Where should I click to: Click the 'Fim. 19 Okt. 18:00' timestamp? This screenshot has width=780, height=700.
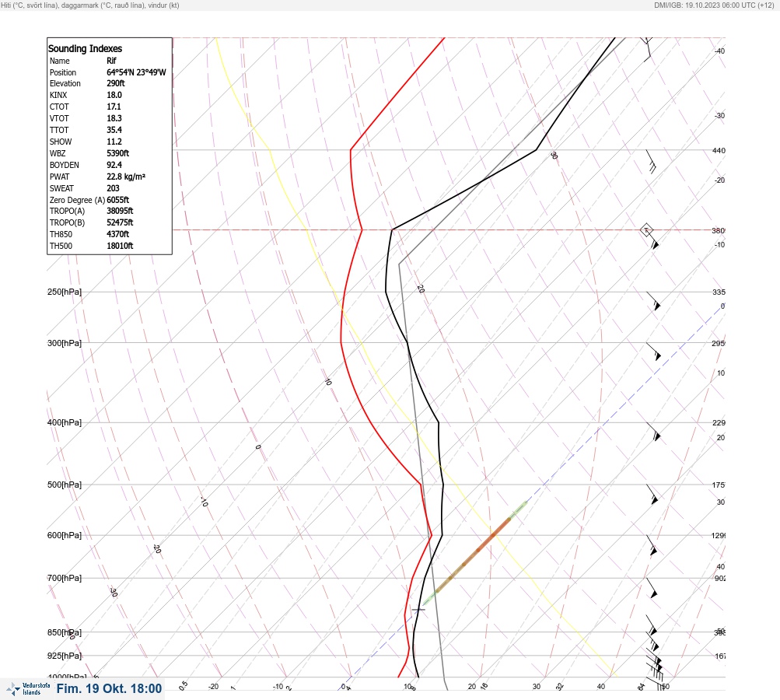tap(109, 688)
